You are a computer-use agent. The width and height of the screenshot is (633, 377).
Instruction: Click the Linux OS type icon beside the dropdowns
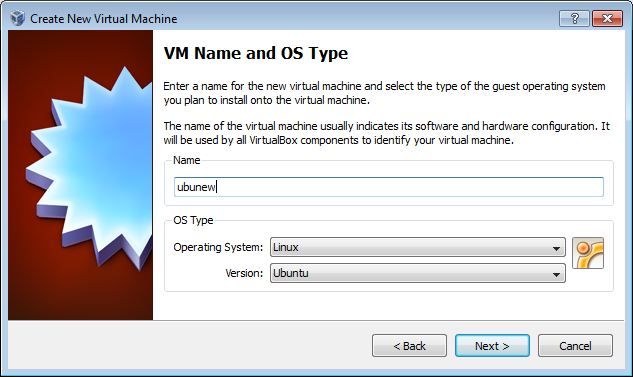tap(588, 253)
